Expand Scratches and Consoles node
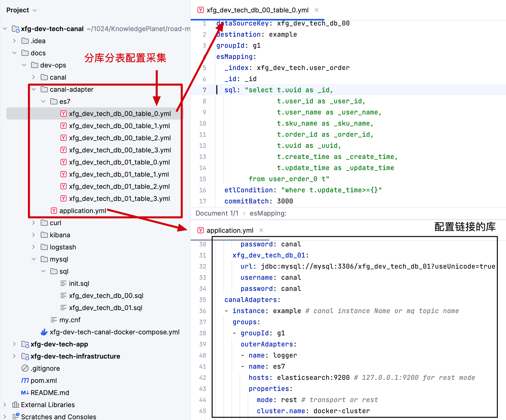 coord(5,416)
